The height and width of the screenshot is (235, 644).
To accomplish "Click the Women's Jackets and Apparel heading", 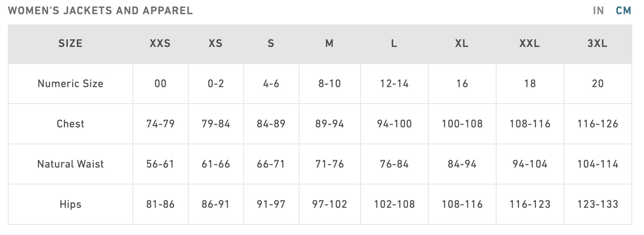I will 101,11.
